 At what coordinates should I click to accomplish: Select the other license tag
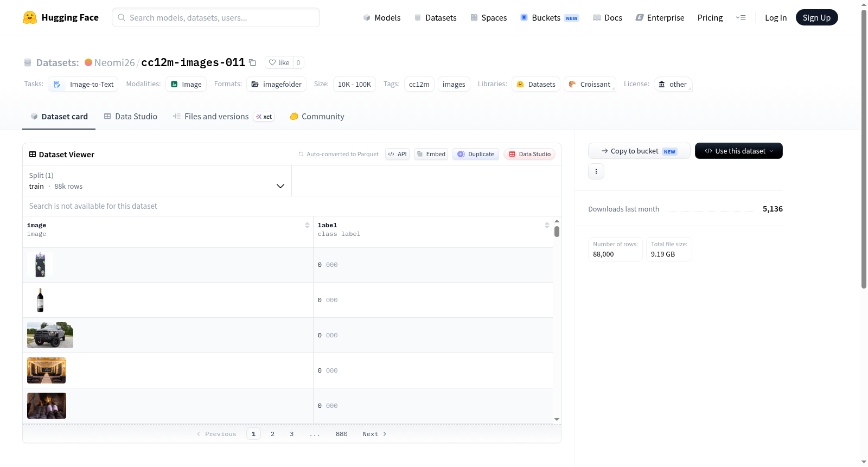tap(673, 84)
